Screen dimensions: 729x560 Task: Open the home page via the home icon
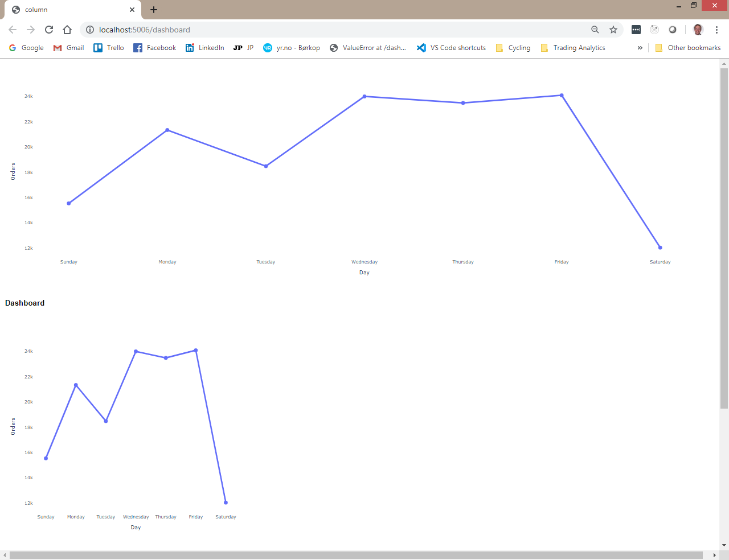click(67, 30)
